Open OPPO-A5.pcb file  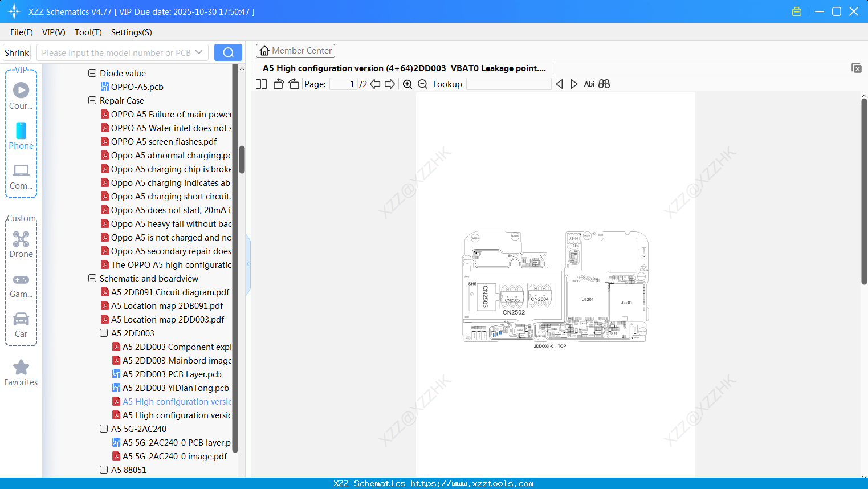pyautogui.click(x=132, y=87)
